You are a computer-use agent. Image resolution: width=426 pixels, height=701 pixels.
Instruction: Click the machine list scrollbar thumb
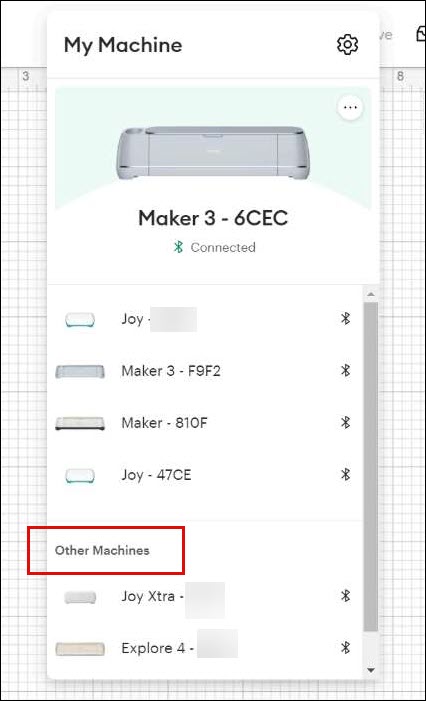[x=371, y=467]
